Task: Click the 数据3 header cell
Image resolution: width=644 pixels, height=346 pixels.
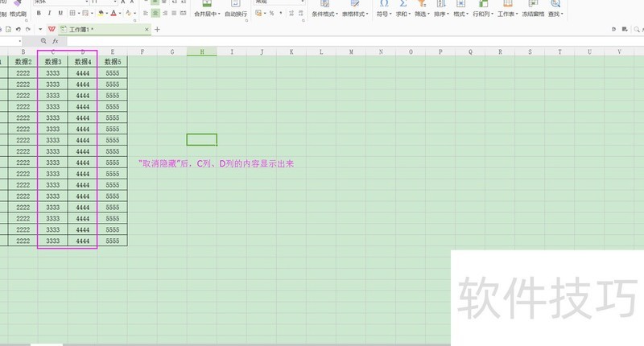Action: pyautogui.click(x=53, y=62)
